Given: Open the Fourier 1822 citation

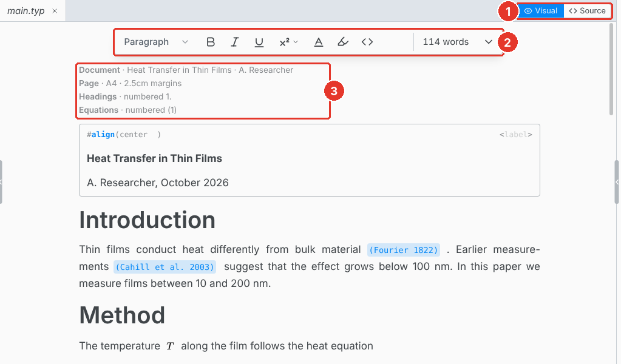Looking at the screenshot, I should [x=404, y=250].
